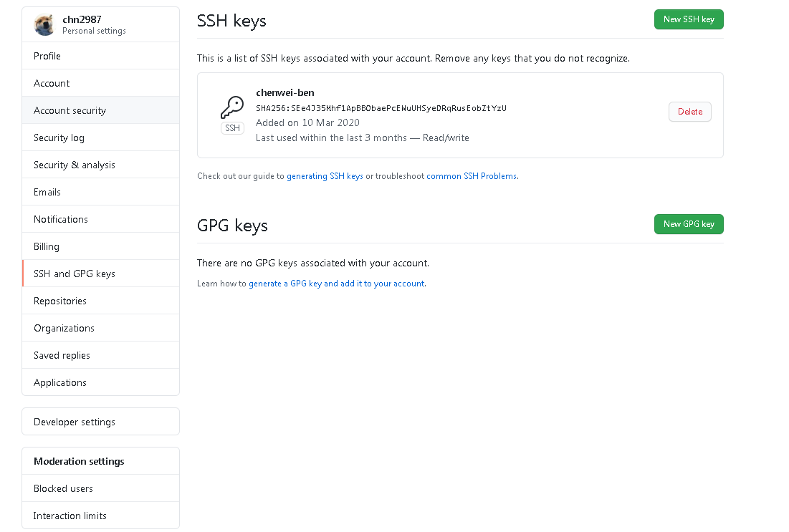The height and width of the screenshot is (532, 789).
Task: Open Emails settings
Action: pyautogui.click(x=47, y=192)
